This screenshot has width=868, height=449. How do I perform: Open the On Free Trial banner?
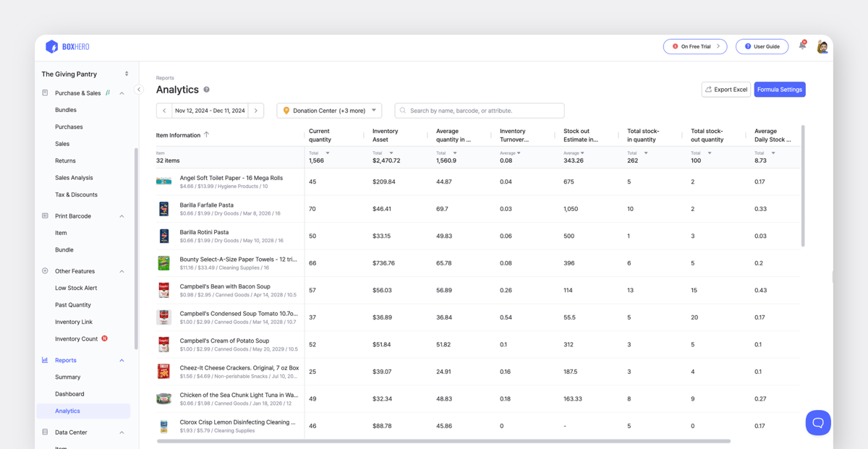tap(694, 46)
